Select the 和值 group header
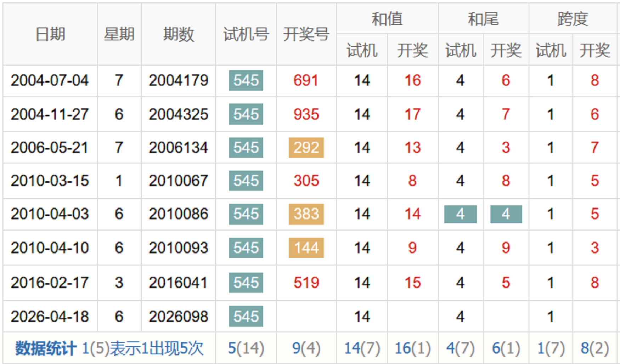Image resolution: width=620 pixels, height=364 pixels. (x=387, y=19)
